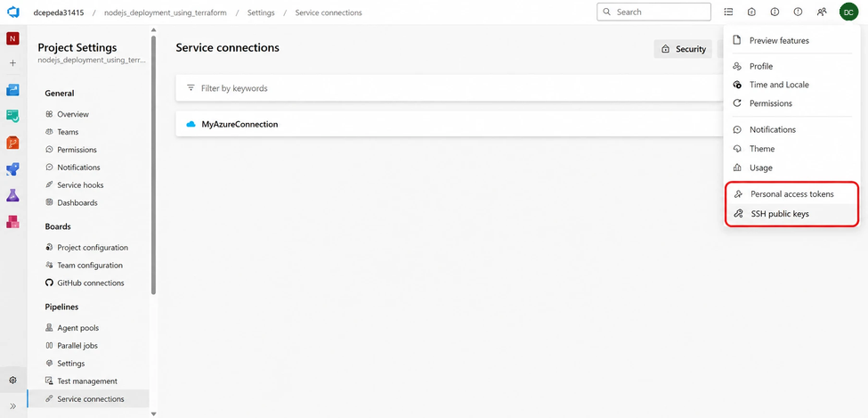Click the lock icon on Security button

665,49
